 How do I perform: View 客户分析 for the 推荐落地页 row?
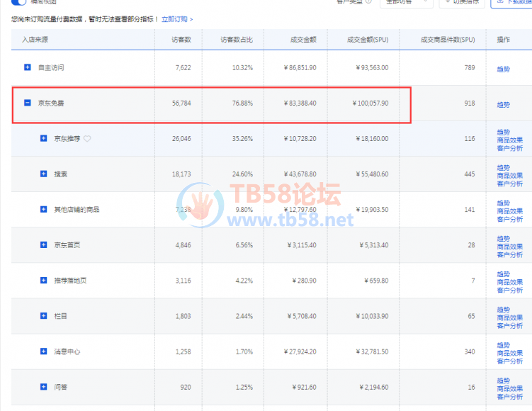click(x=509, y=290)
